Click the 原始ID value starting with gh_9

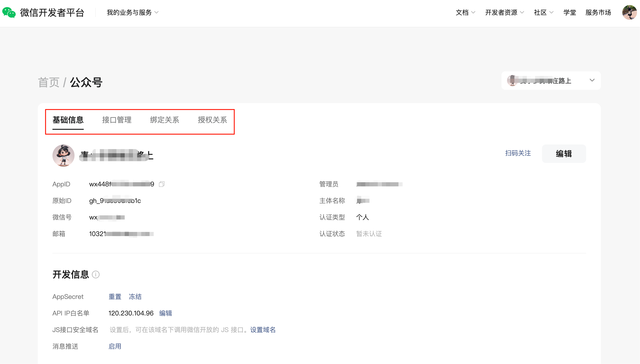(x=115, y=201)
